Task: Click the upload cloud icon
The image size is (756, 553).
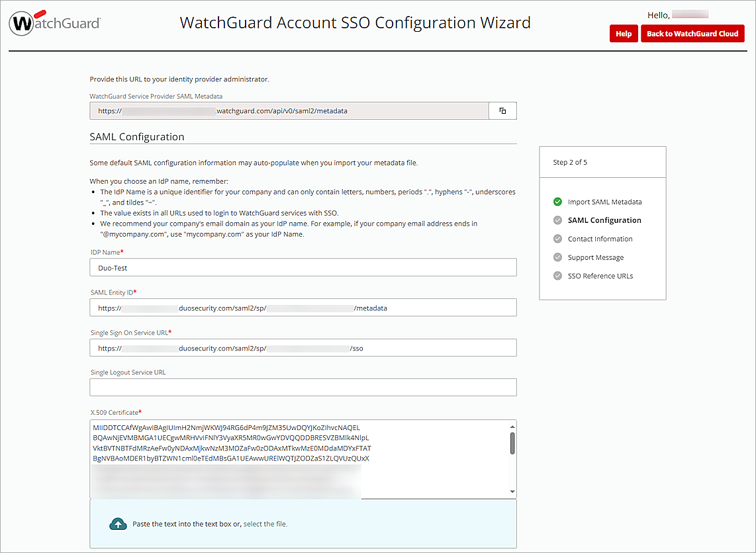Action: (x=118, y=523)
